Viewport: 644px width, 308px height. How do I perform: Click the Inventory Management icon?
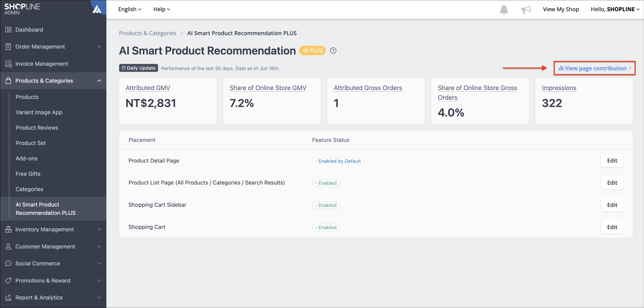8,229
